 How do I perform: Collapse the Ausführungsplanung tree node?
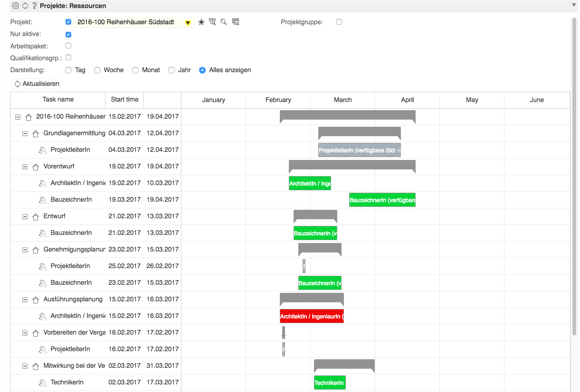(25, 299)
